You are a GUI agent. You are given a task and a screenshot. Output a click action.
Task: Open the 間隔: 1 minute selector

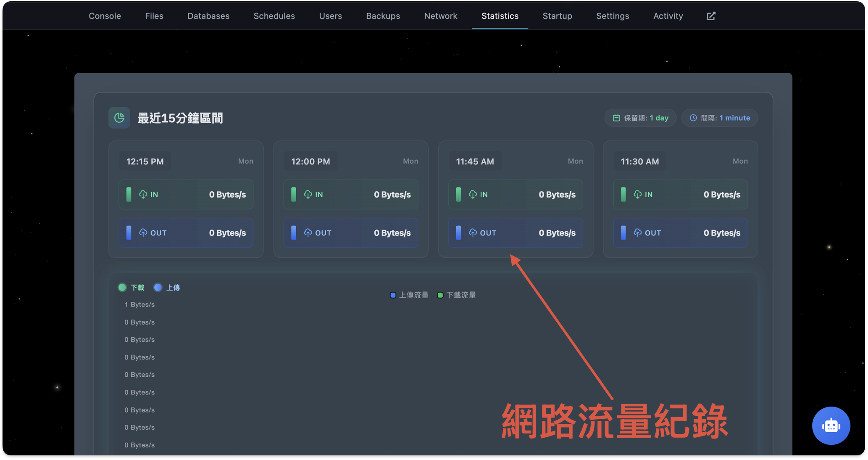[x=719, y=118]
